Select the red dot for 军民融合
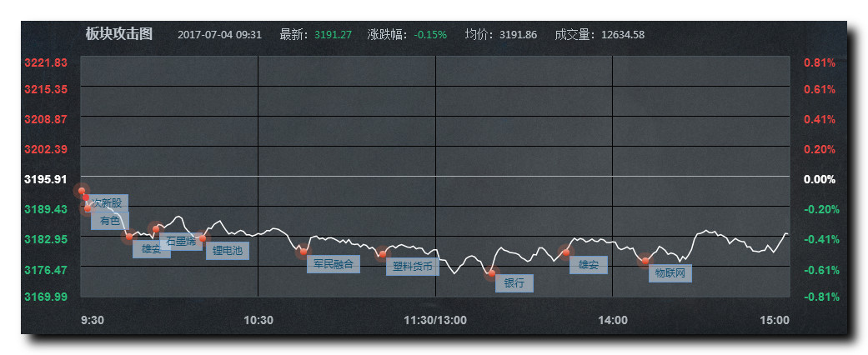 [x=304, y=252]
